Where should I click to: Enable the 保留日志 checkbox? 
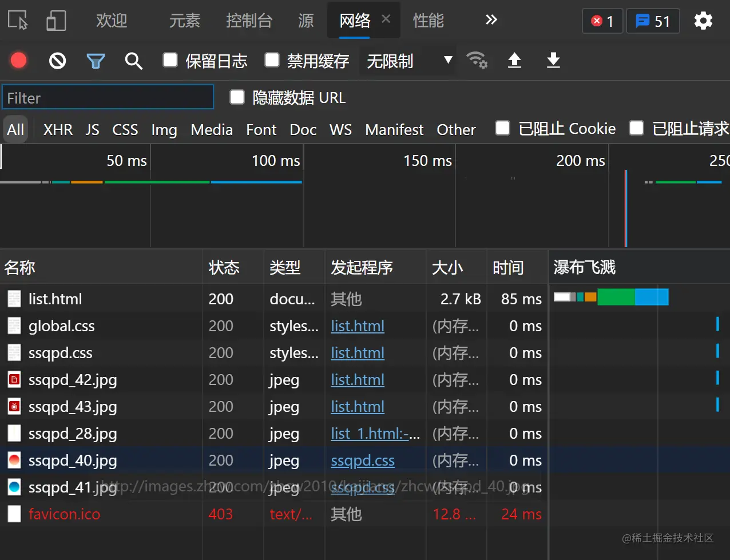coord(170,60)
